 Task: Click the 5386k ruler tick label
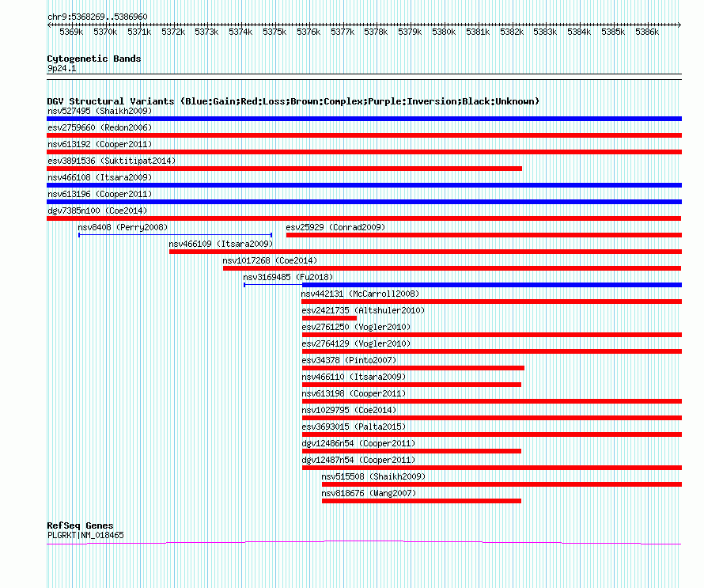pos(647,32)
